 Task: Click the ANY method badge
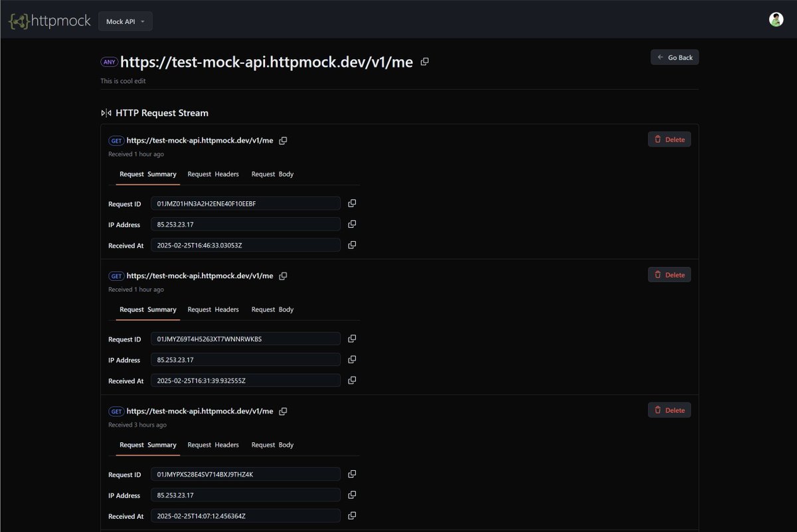pos(109,62)
